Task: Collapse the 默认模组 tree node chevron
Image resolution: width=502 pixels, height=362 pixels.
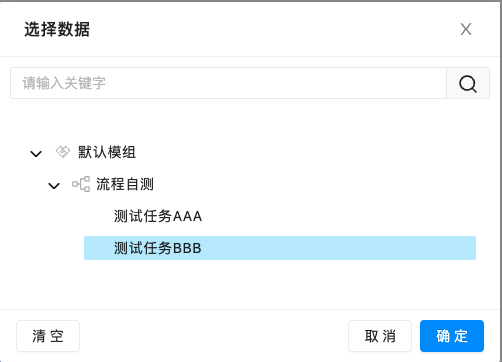Action: click(36, 153)
